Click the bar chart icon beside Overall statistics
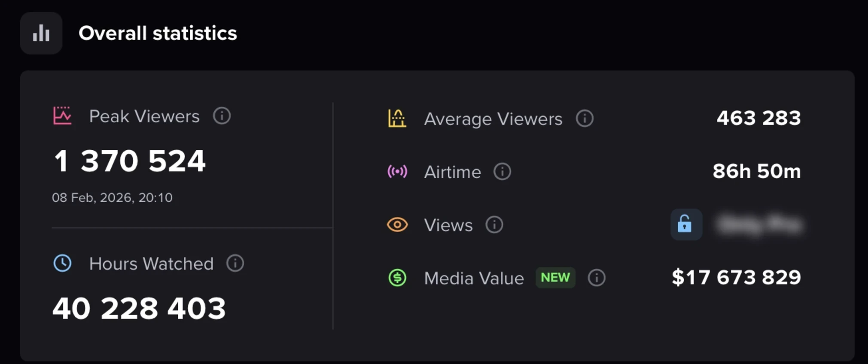 click(x=41, y=33)
